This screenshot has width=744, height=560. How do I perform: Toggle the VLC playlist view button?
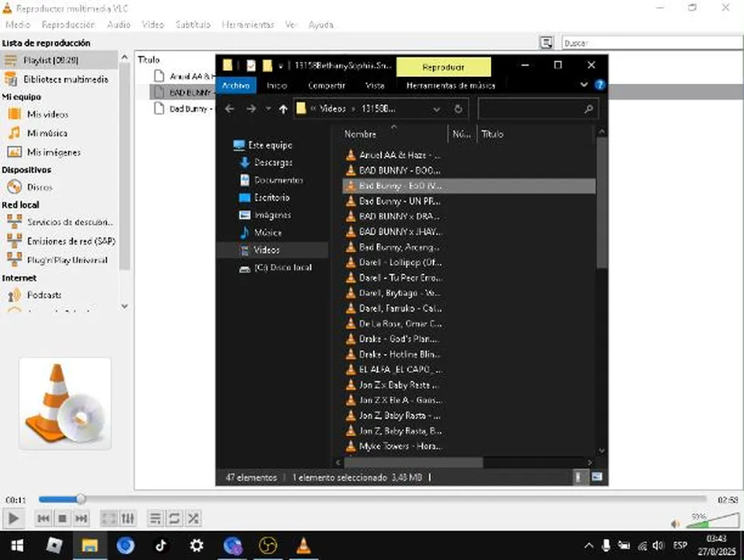(155, 518)
